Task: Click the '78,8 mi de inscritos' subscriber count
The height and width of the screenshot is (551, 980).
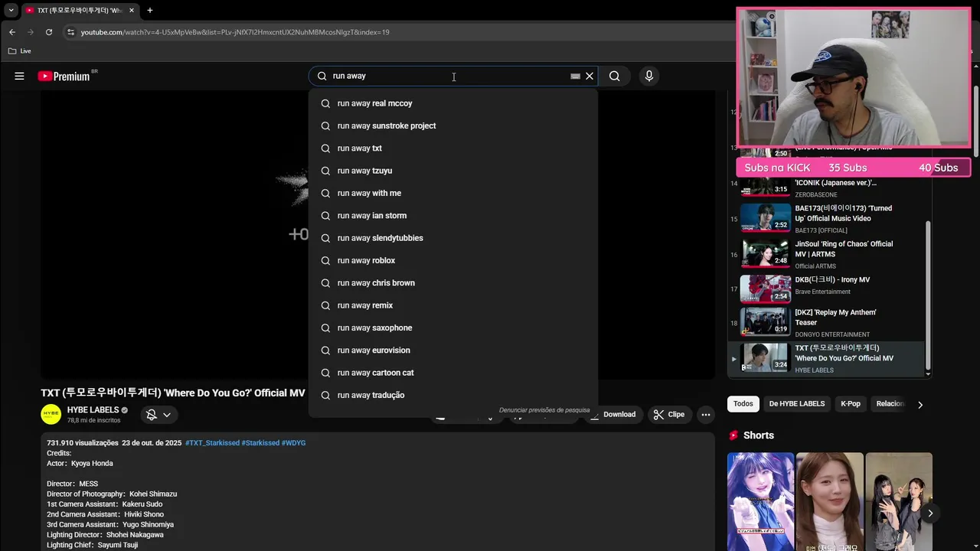Action: (93, 420)
